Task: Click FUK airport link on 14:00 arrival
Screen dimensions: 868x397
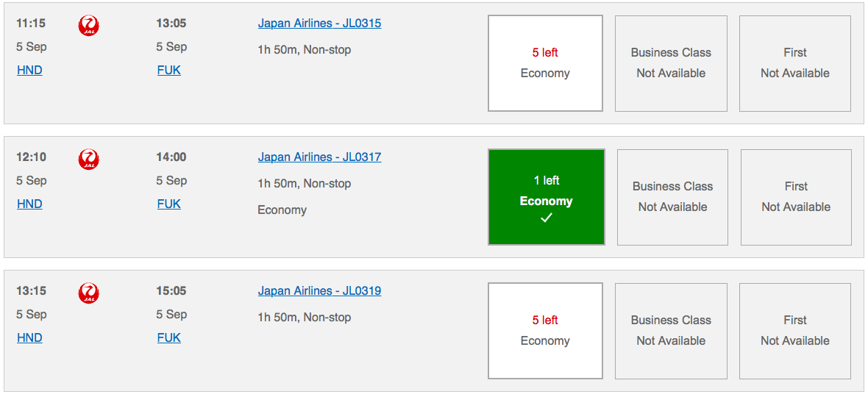Action: (168, 204)
